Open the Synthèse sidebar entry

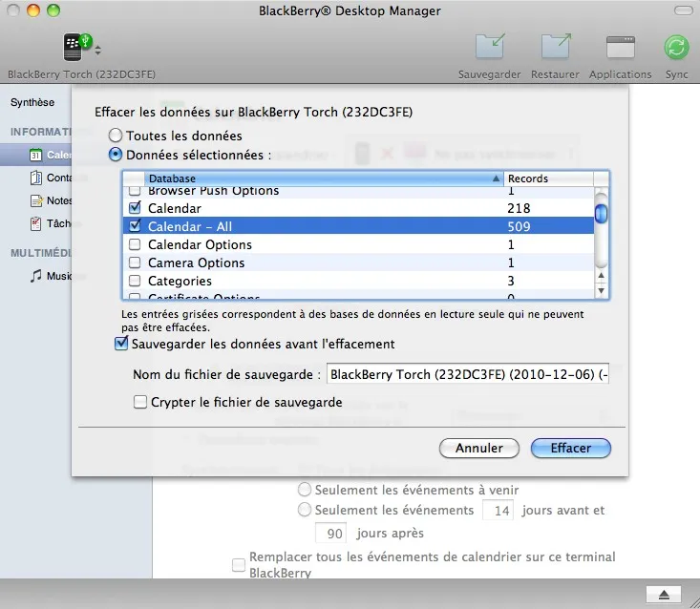(32, 102)
